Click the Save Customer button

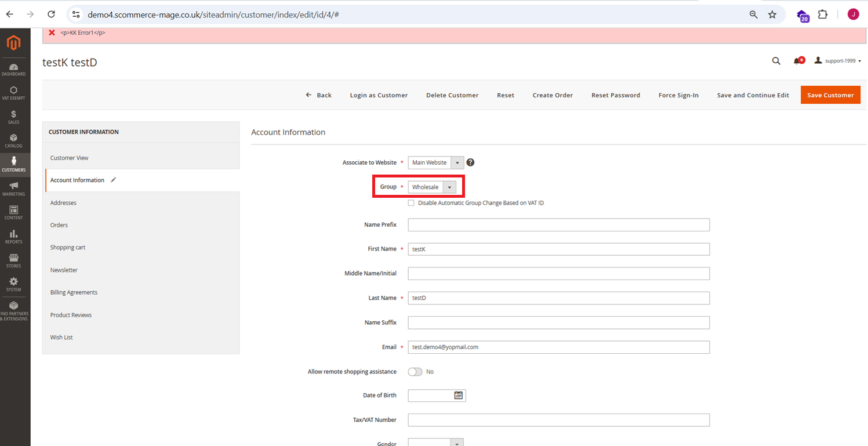click(x=830, y=95)
